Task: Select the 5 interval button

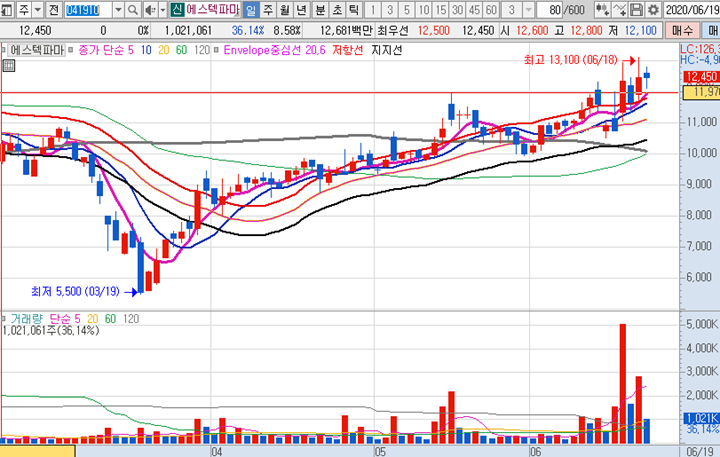Action: click(x=407, y=9)
